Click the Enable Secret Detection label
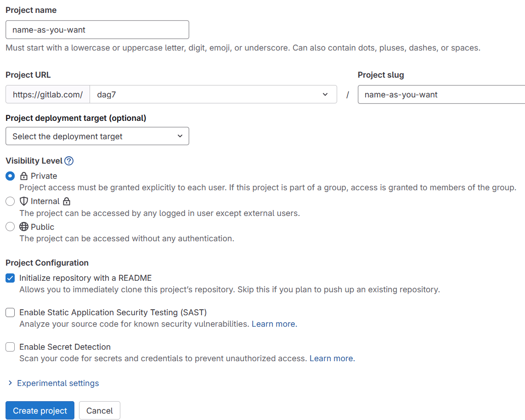The image size is (525, 420). [65, 347]
